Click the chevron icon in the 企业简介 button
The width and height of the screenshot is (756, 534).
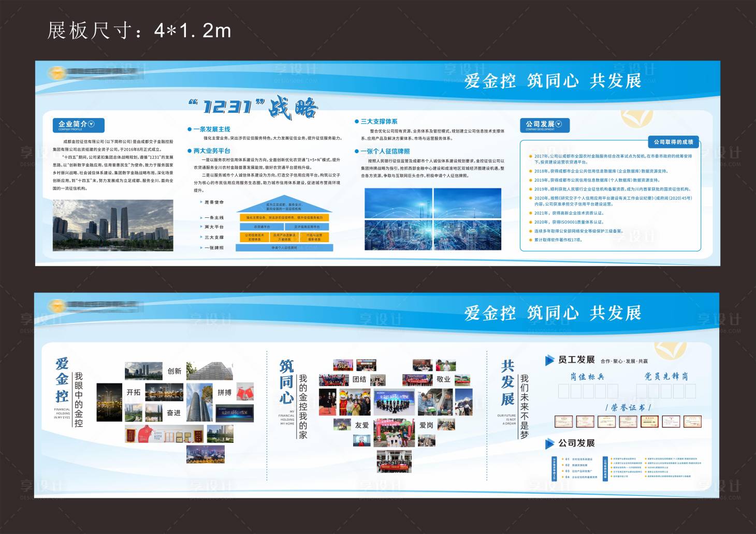tap(92, 124)
